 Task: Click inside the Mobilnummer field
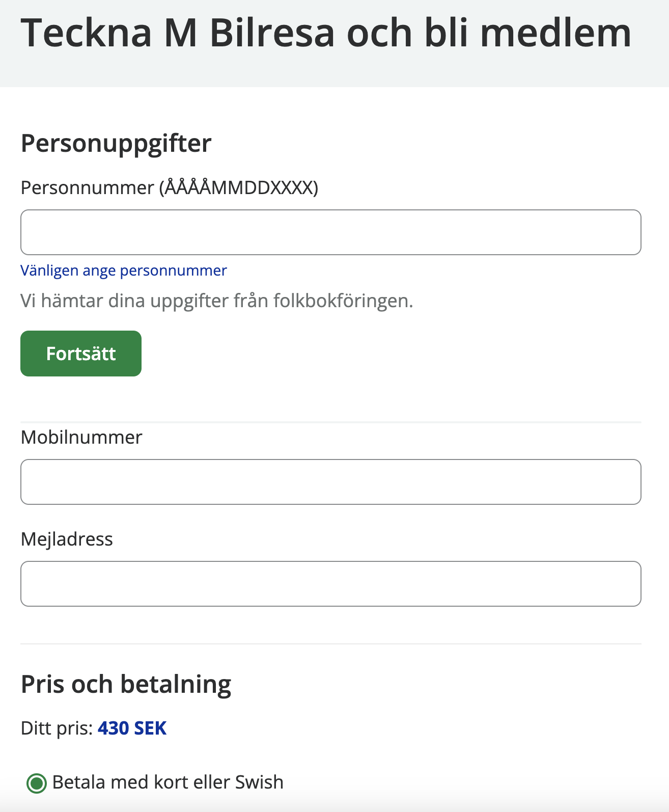click(x=330, y=481)
